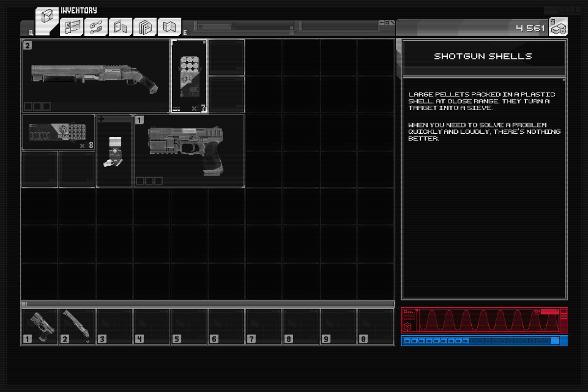Select empty hotbar slot 5
Image resolution: width=588 pixels, height=392 pixels.
pos(189,326)
